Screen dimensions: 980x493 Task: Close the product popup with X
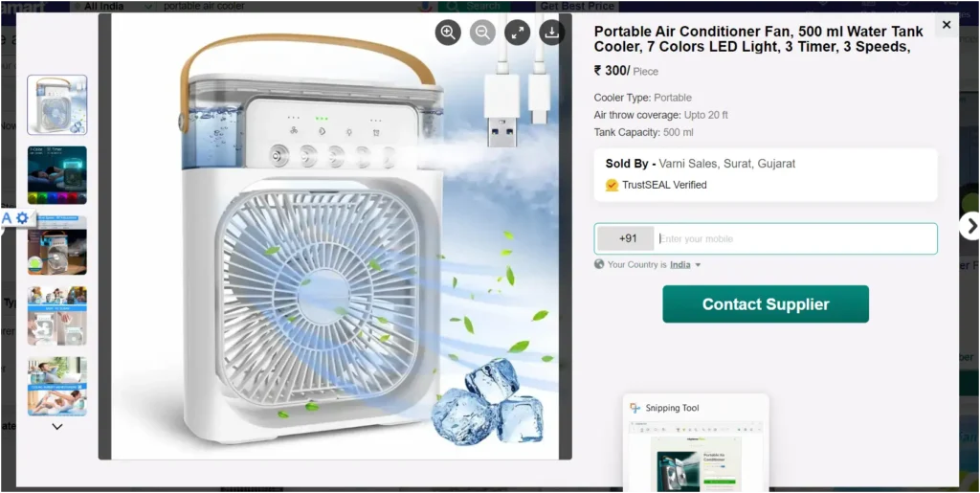[947, 25]
